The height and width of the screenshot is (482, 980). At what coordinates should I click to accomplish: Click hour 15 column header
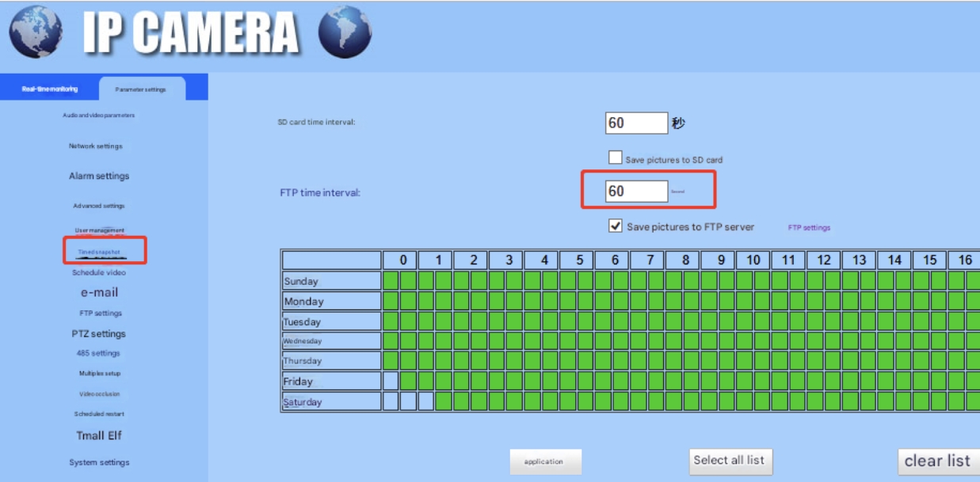pos(930,260)
